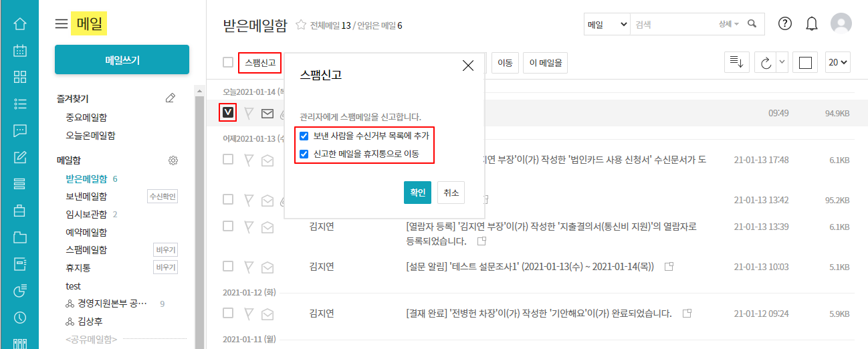Check the '설문 알림' mail checkbox
The height and width of the screenshot is (349, 868).
tap(228, 266)
